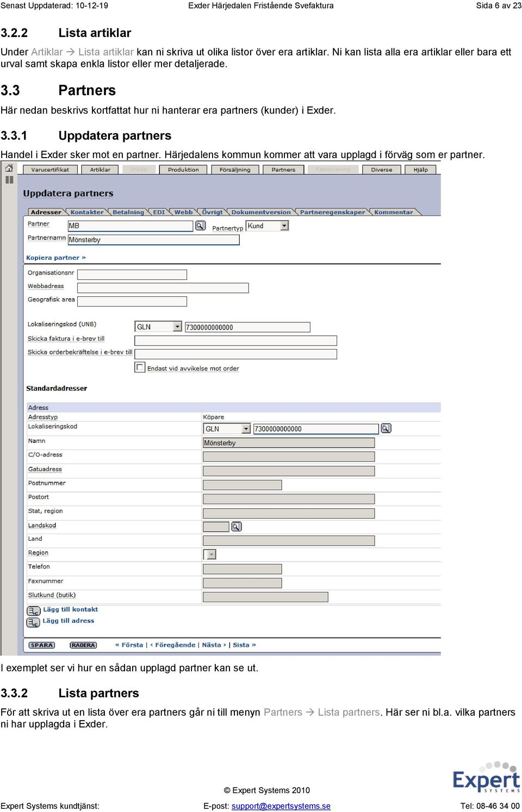Switch to the Partneregenskaper tab
This screenshot has height=812, width=522.
tap(332, 212)
